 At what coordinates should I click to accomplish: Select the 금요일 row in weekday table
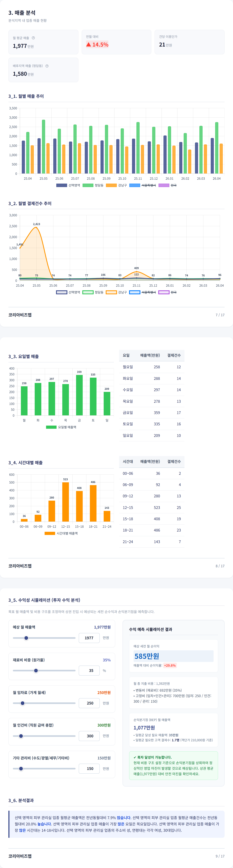click(x=152, y=412)
